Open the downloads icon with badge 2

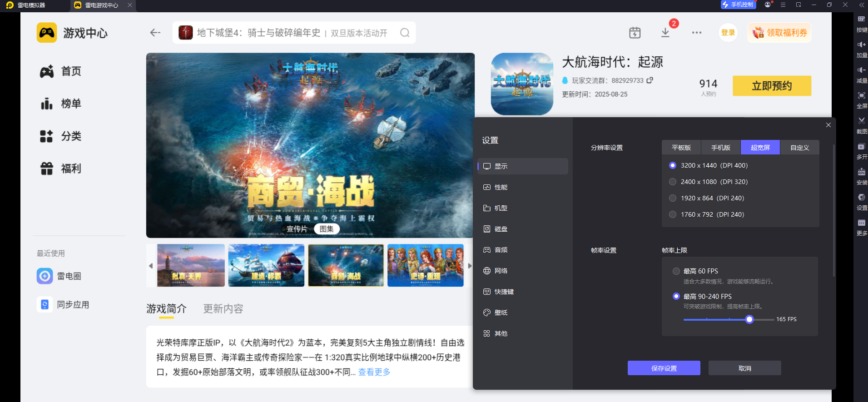(665, 33)
